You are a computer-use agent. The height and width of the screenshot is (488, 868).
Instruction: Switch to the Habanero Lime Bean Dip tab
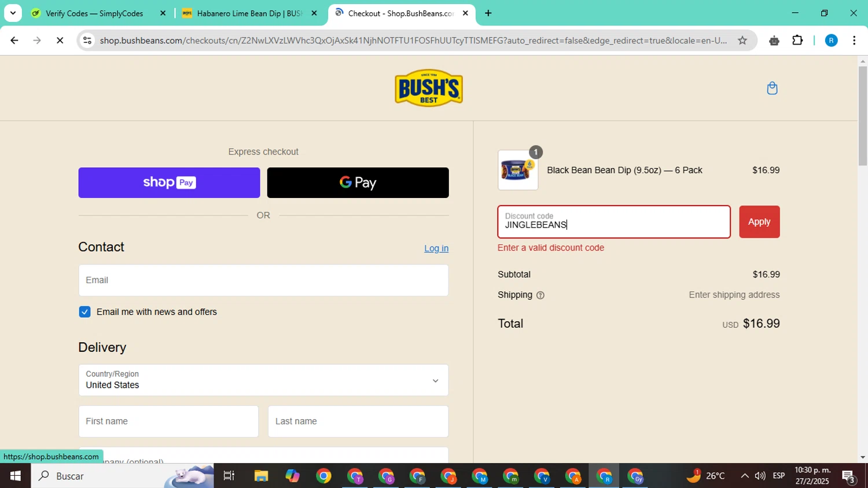point(248,13)
